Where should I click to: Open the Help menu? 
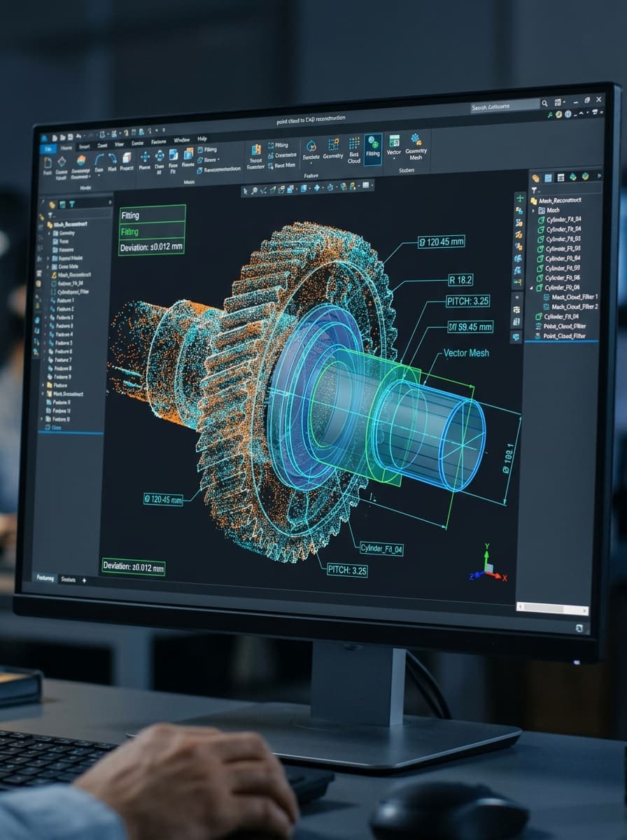pyautogui.click(x=202, y=139)
